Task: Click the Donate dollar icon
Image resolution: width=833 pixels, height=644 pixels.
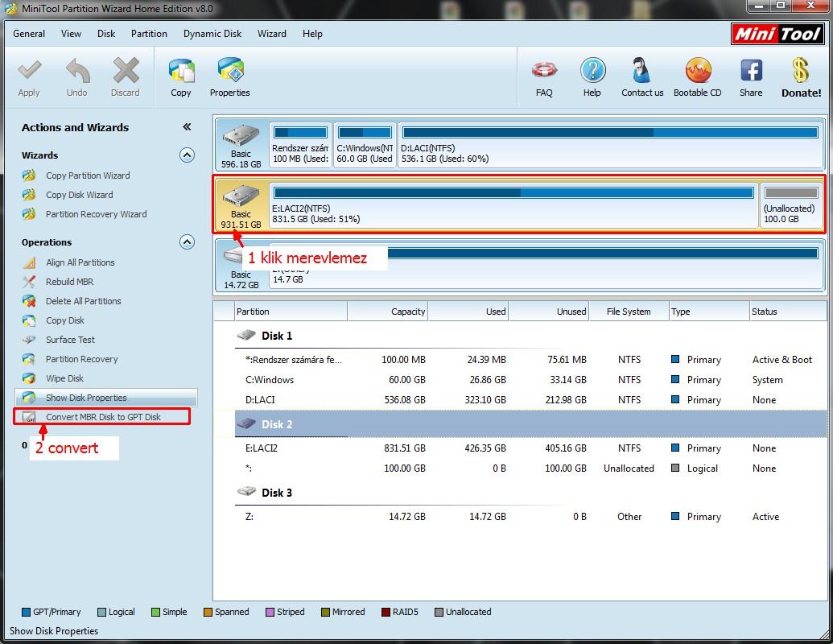Action: (x=801, y=71)
